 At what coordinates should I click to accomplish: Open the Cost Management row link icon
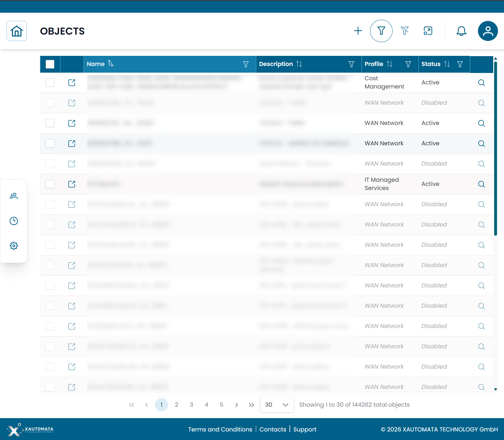coord(72,82)
